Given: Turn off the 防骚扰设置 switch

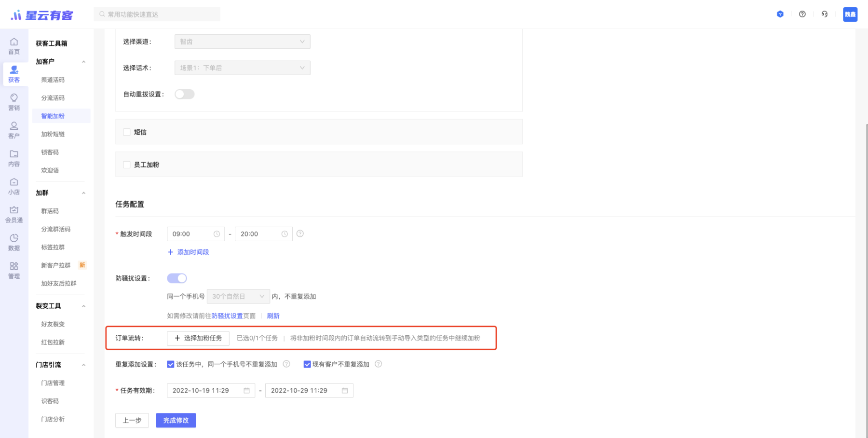Looking at the screenshot, I should [x=177, y=278].
